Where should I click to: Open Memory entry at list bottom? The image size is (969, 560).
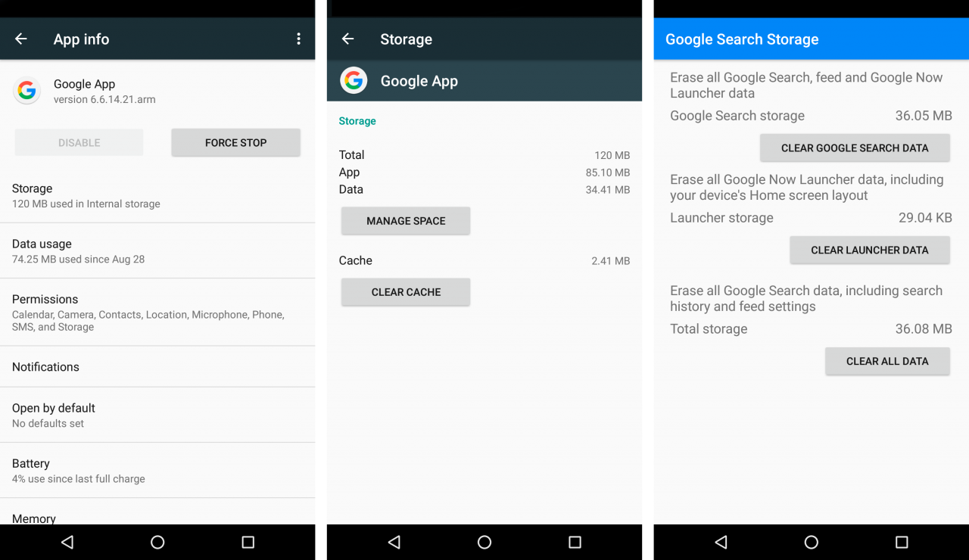157,512
